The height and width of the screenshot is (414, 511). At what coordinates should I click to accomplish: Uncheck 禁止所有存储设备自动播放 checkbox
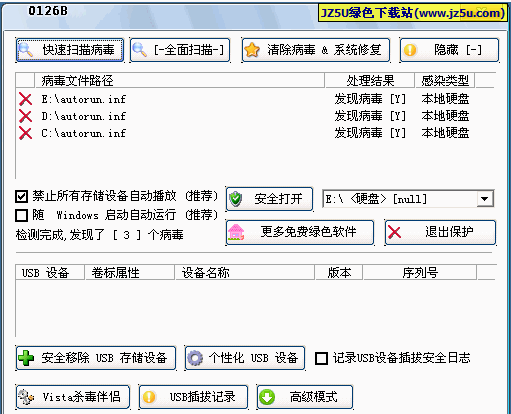(21, 196)
